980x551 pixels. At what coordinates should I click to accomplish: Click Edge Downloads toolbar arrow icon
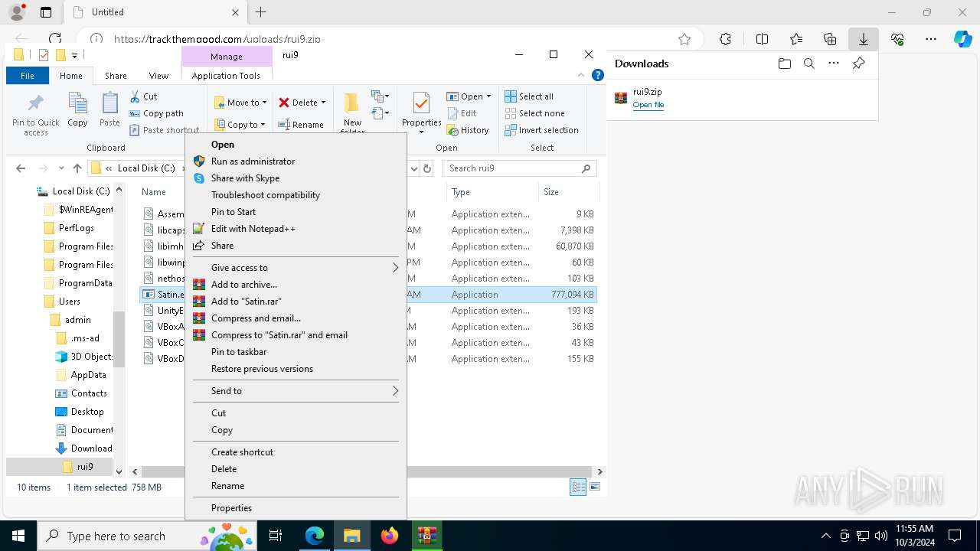point(863,39)
